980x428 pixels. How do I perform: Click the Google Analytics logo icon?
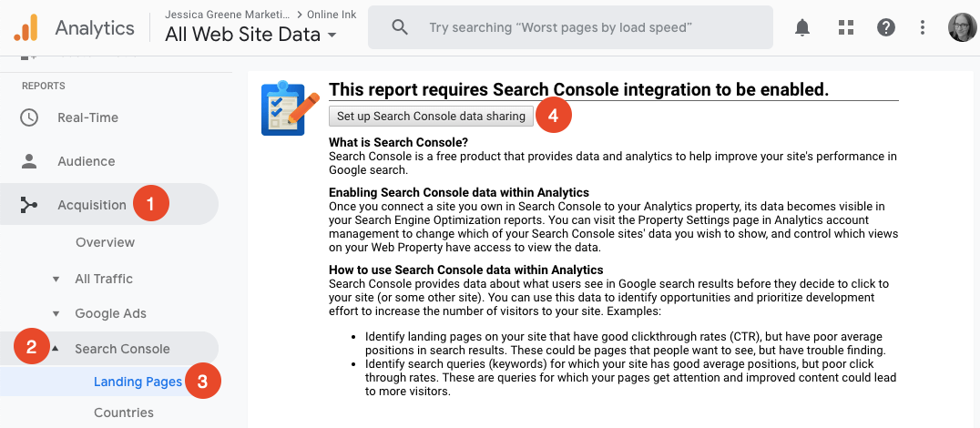26,28
